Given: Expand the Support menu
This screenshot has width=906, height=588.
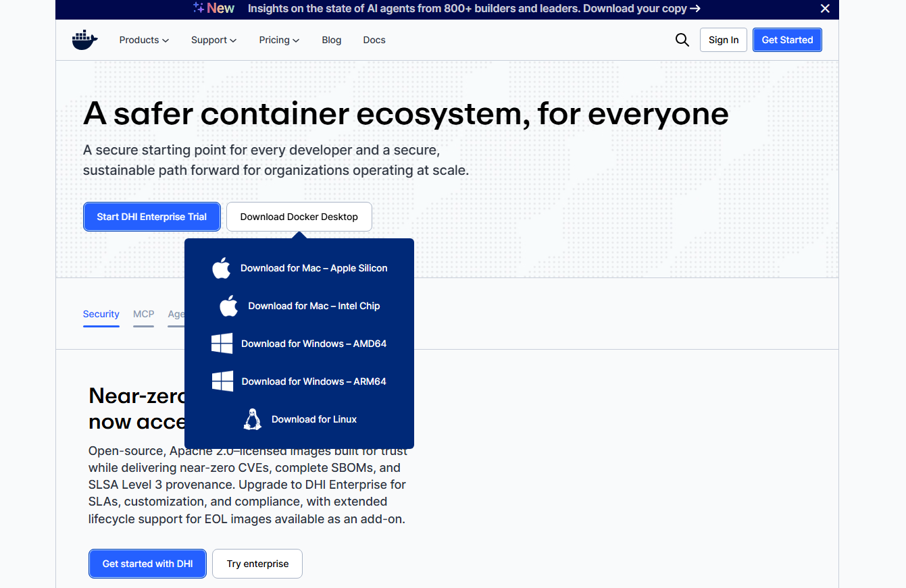Looking at the screenshot, I should point(213,40).
